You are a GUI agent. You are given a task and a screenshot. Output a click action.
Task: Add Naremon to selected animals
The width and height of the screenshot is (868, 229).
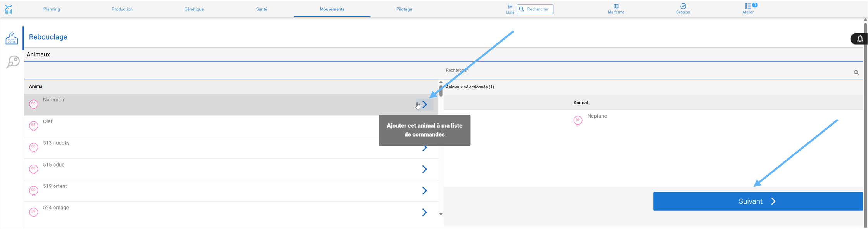pyautogui.click(x=425, y=104)
